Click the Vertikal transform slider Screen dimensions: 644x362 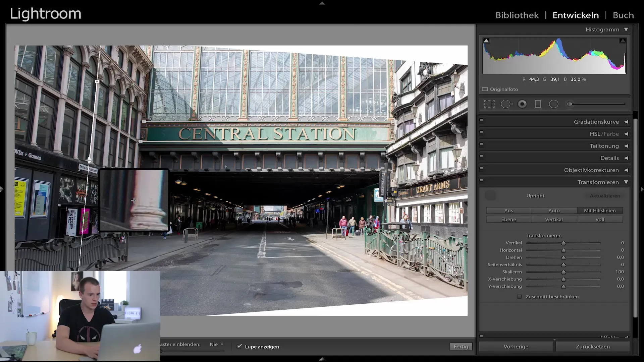pyautogui.click(x=563, y=243)
